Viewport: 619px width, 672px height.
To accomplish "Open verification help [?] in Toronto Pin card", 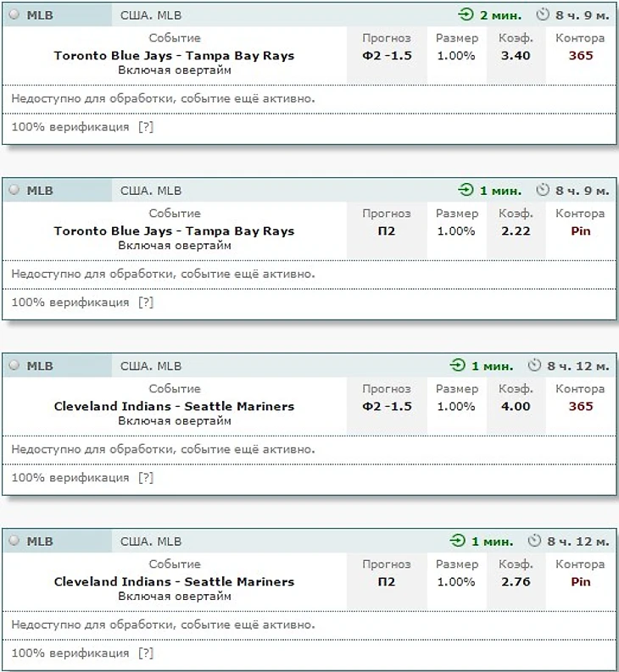I will [x=146, y=303].
